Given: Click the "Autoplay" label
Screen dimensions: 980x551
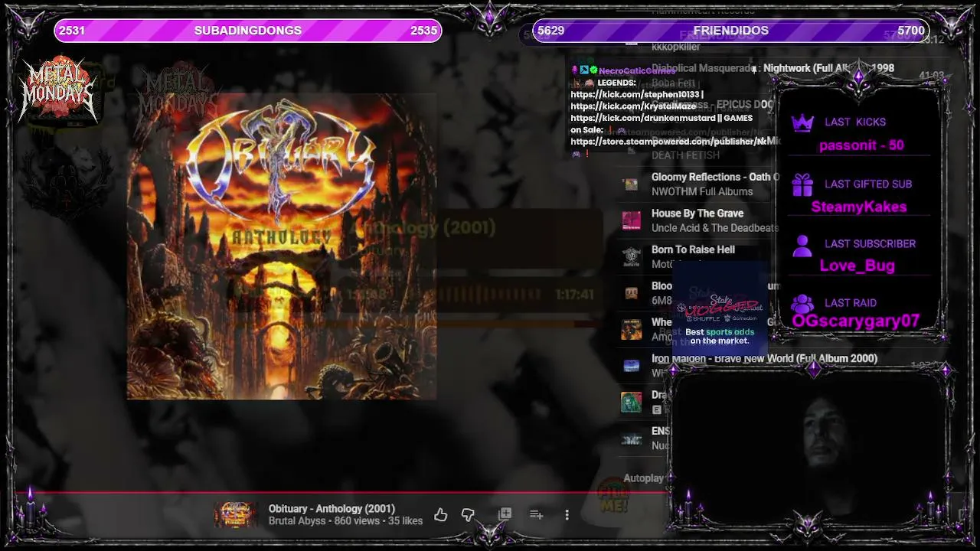Looking at the screenshot, I should point(644,478).
